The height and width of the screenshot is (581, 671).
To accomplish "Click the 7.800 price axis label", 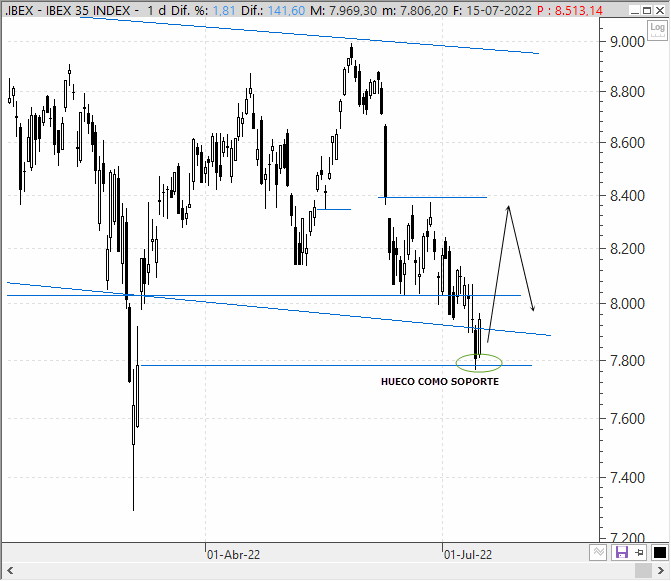I will 627,361.
